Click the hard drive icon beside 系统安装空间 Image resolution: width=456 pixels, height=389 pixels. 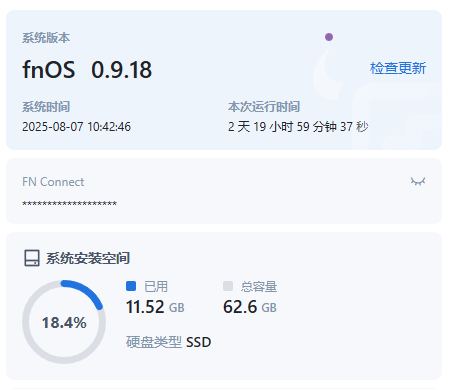point(32,258)
